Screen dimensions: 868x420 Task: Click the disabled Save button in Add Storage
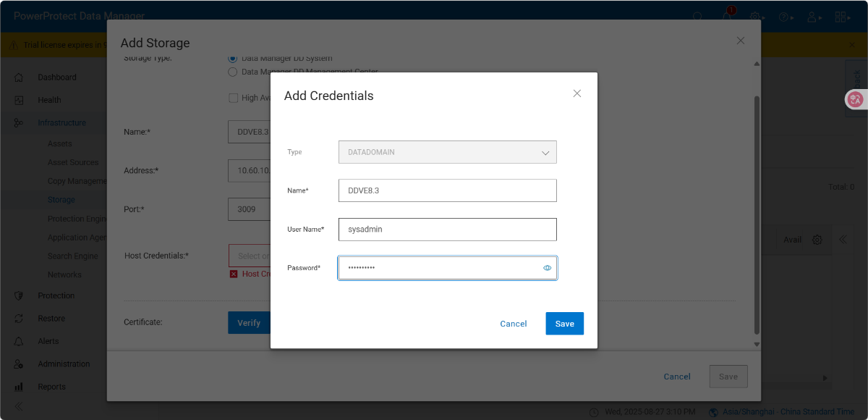coord(728,377)
